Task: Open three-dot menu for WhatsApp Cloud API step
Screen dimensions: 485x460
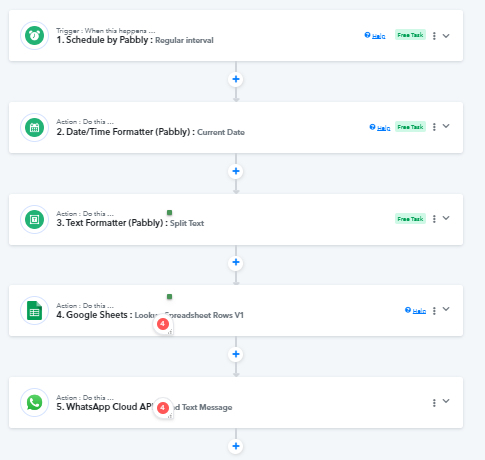Action: point(434,403)
